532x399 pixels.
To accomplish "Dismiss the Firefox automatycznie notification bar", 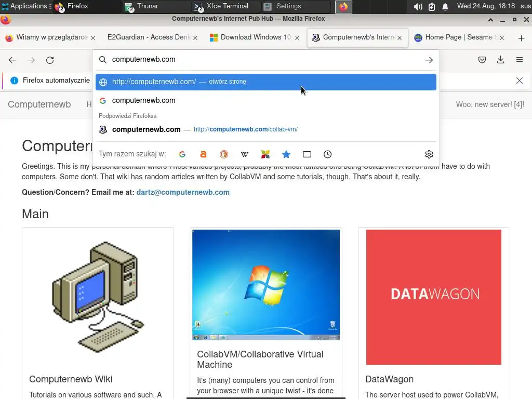I will [x=520, y=81].
